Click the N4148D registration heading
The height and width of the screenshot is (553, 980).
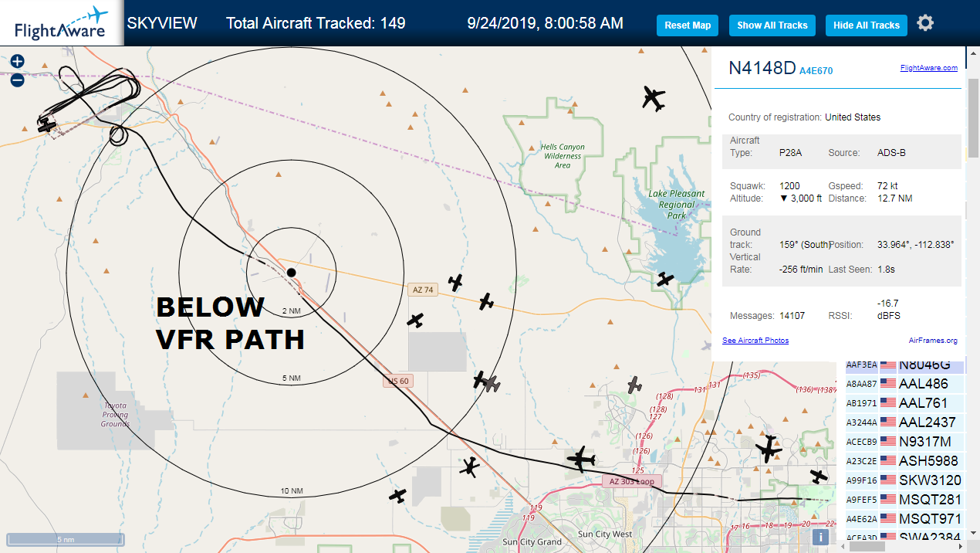762,68
